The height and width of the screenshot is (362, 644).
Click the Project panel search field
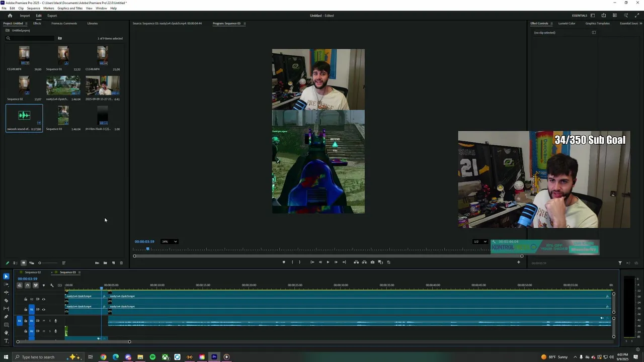[x=30, y=38]
